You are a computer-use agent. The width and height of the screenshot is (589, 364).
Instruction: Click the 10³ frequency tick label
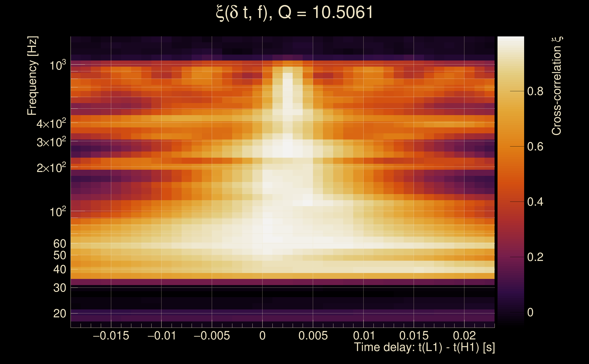(x=58, y=65)
